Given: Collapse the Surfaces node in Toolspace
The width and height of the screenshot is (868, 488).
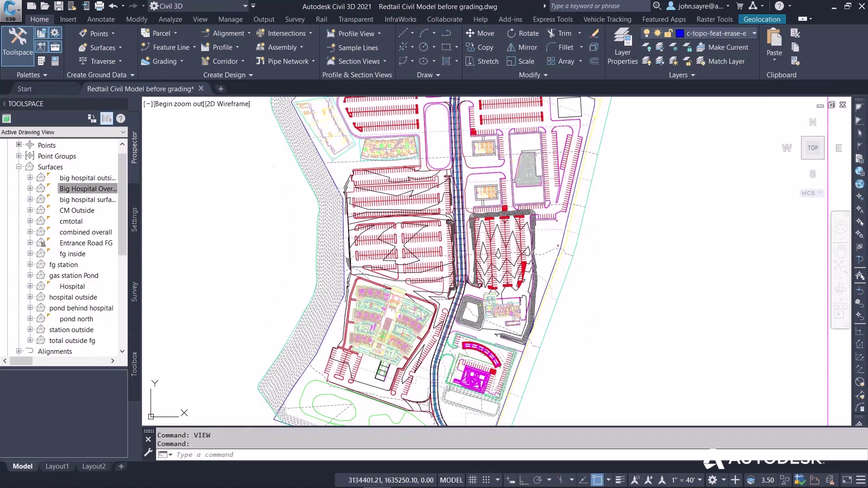Looking at the screenshot, I should (x=19, y=167).
